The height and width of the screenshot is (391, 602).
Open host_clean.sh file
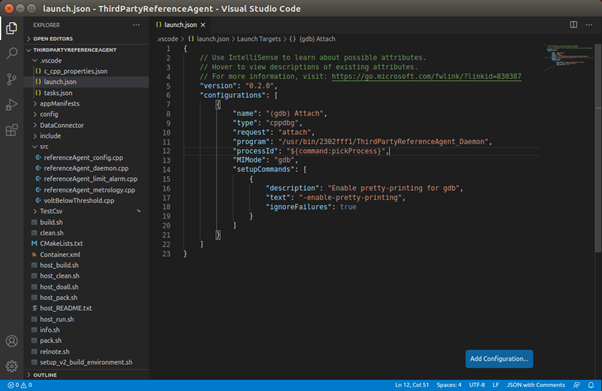coord(86,276)
